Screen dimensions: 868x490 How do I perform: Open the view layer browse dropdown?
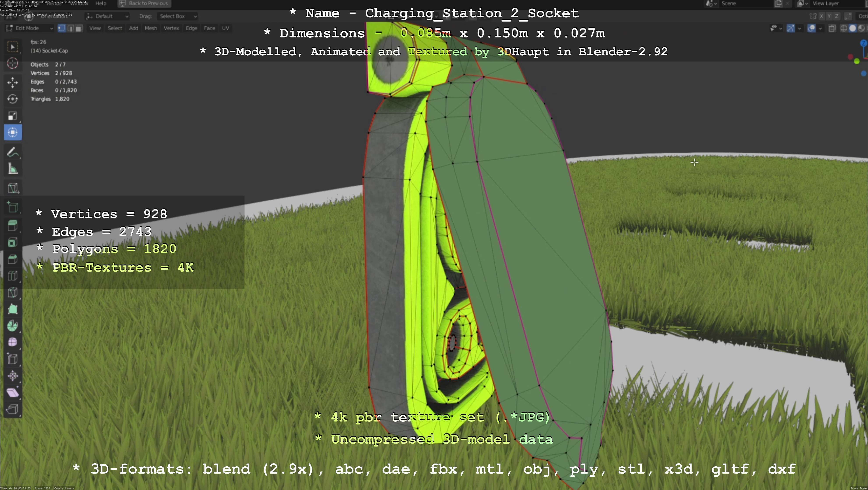(x=802, y=3)
